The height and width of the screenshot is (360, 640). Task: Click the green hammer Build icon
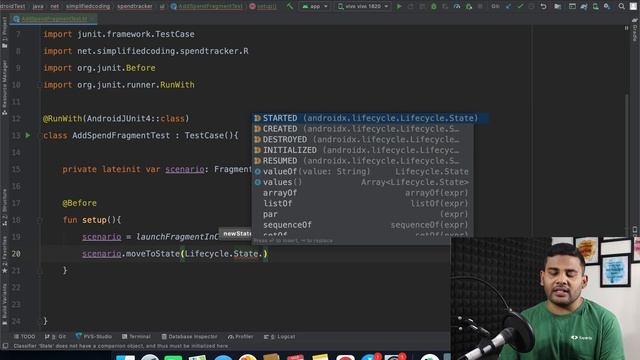[290, 6]
